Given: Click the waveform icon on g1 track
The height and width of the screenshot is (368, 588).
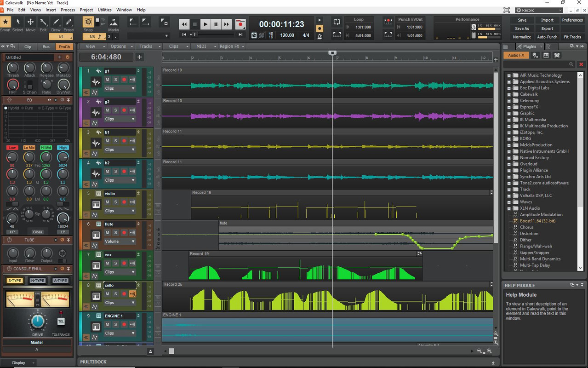Looking at the screenshot, I should click(96, 82).
